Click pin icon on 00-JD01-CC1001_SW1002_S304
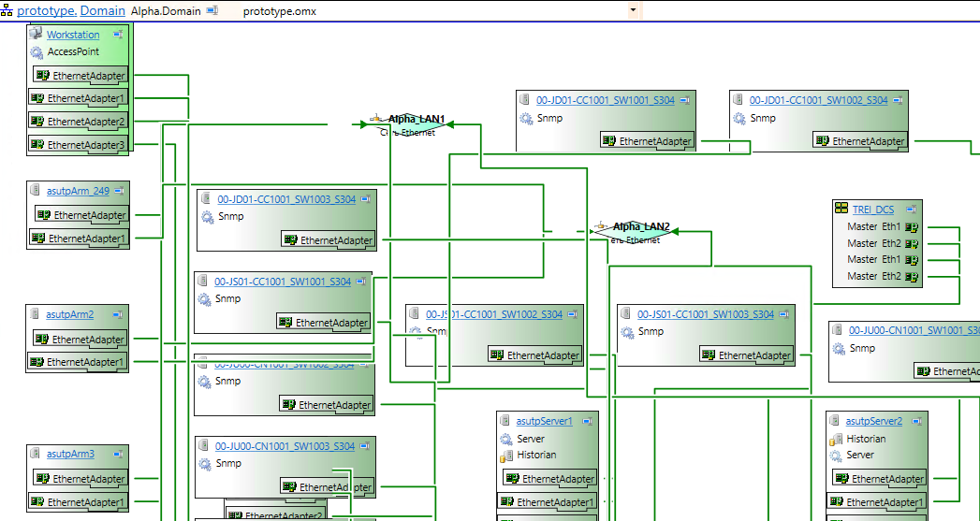This screenshot has width=980, height=521. (x=899, y=100)
